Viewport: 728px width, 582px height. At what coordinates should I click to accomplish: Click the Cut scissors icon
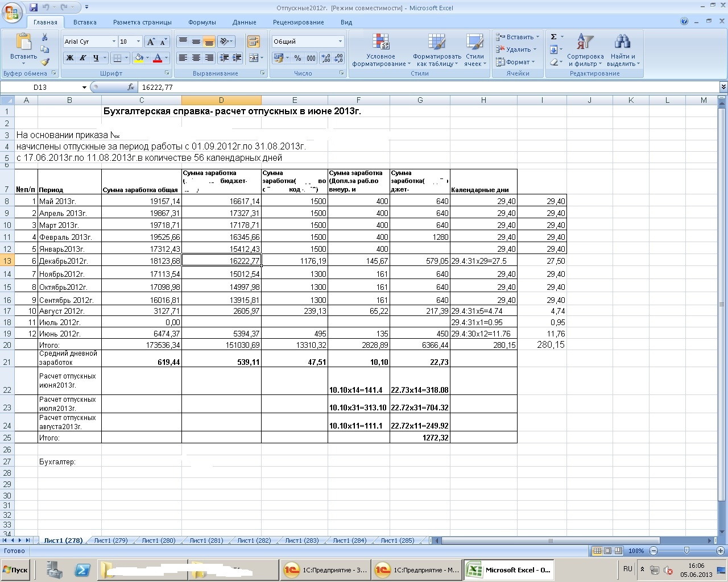click(45, 37)
